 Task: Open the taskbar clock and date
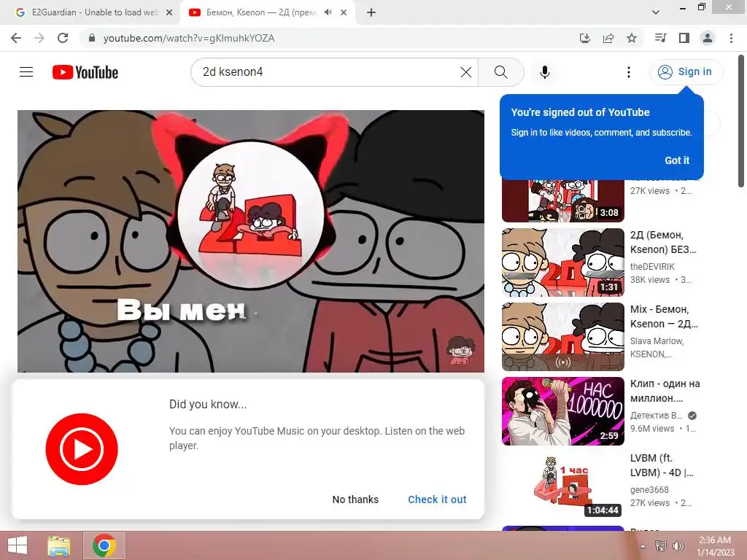(715, 545)
